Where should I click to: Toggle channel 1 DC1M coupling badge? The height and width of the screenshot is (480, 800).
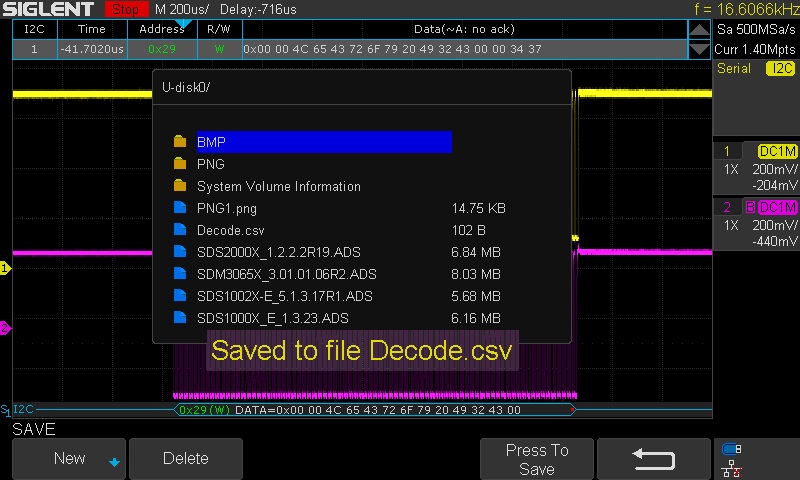tap(777, 151)
